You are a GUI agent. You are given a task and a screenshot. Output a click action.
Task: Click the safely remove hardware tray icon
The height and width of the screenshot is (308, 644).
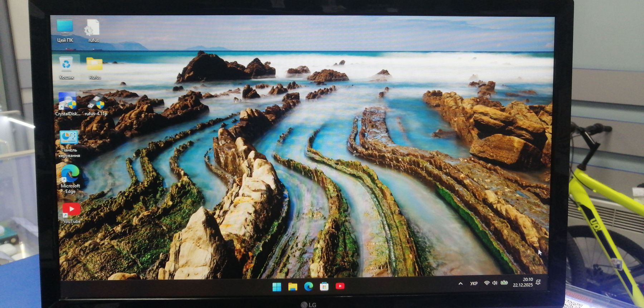point(504,283)
